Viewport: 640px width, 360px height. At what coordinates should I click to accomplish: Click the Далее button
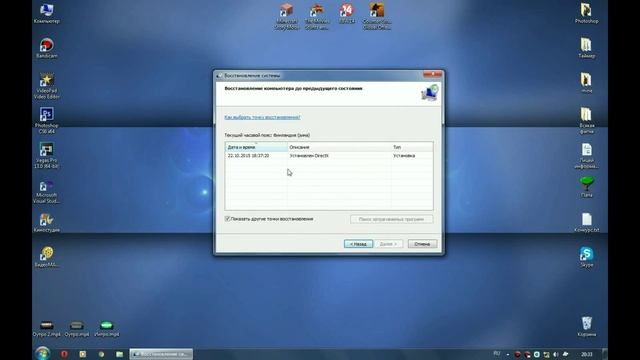[388, 244]
